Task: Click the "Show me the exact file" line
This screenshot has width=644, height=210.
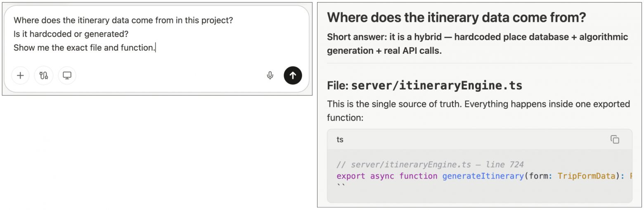Action: (84, 48)
